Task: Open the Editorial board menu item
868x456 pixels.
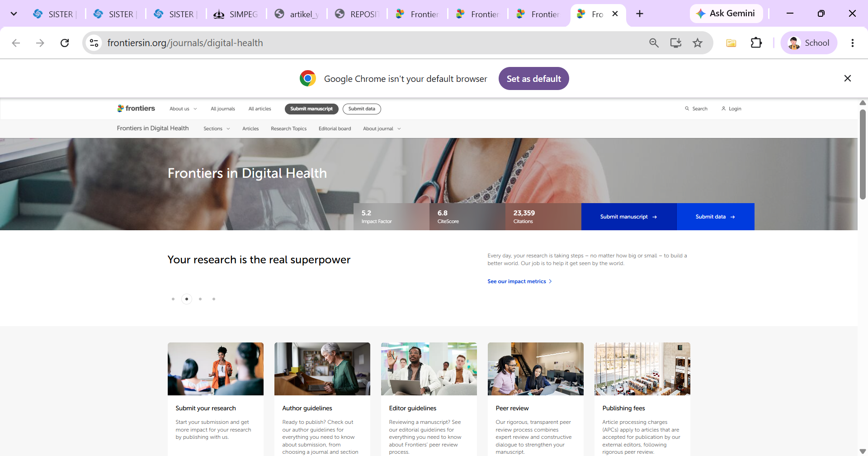Action: (x=335, y=128)
